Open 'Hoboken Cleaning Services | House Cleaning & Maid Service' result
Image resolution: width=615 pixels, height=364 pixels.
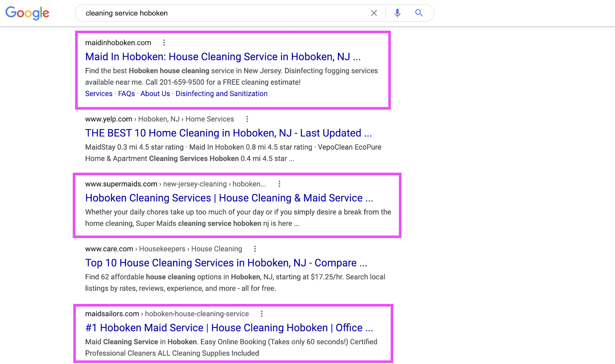[229, 198]
